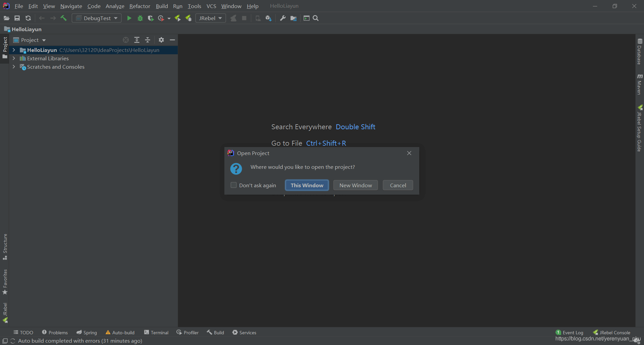Open the File menu
This screenshot has width=644, height=345.
coord(19,6)
